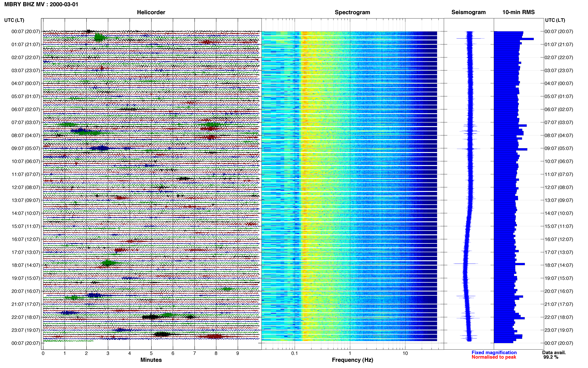
Task: Select the '10-min RMS' panel heading
Action: tap(518, 12)
